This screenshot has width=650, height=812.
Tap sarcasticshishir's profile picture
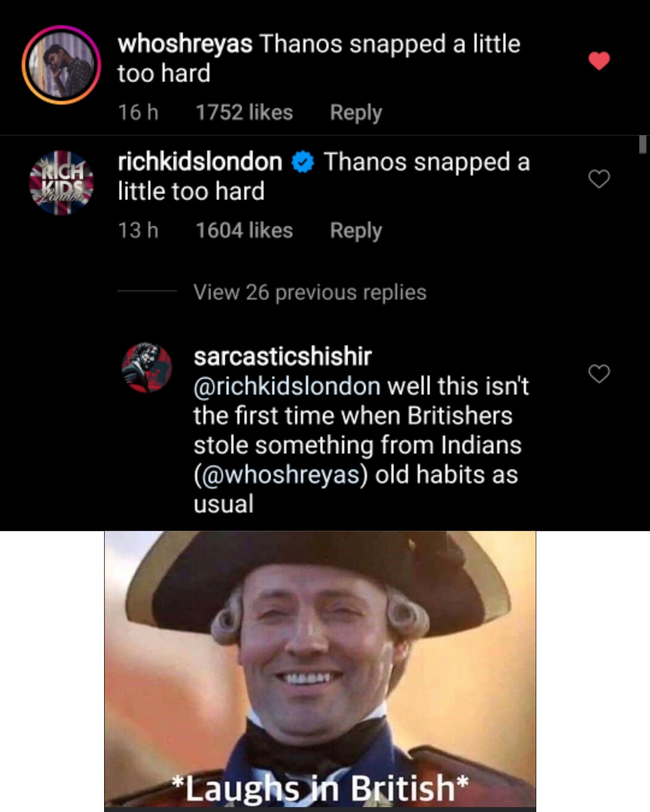pos(147,367)
